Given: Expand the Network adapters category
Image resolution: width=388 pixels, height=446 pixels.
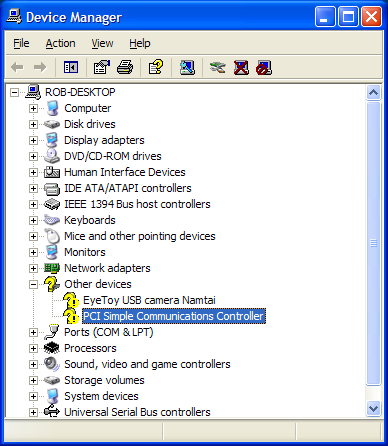Looking at the screenshot, I should point(33,268).
